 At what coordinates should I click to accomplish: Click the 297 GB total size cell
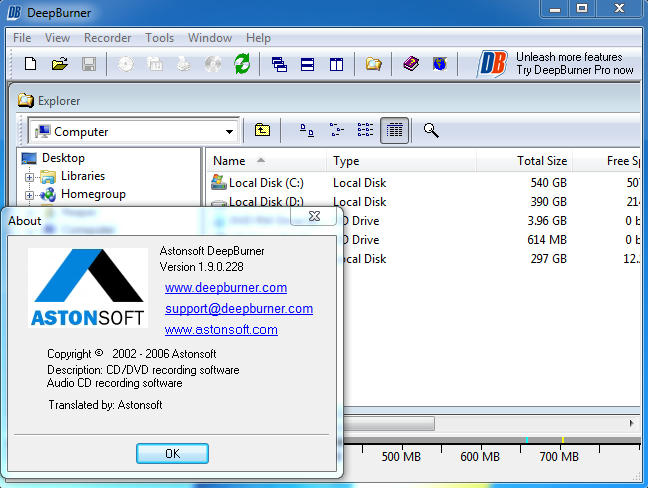548,259
